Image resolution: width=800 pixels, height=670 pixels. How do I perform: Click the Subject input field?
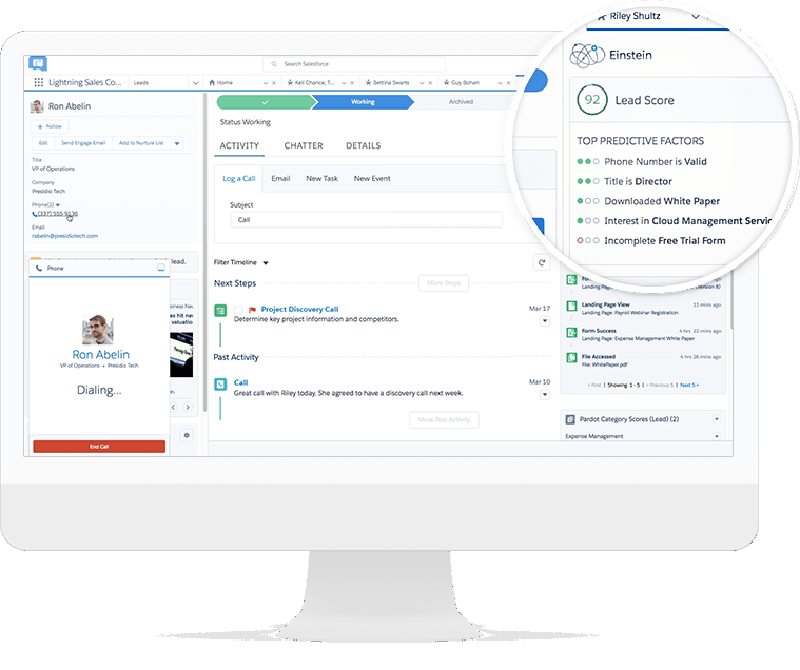point(367,220)
